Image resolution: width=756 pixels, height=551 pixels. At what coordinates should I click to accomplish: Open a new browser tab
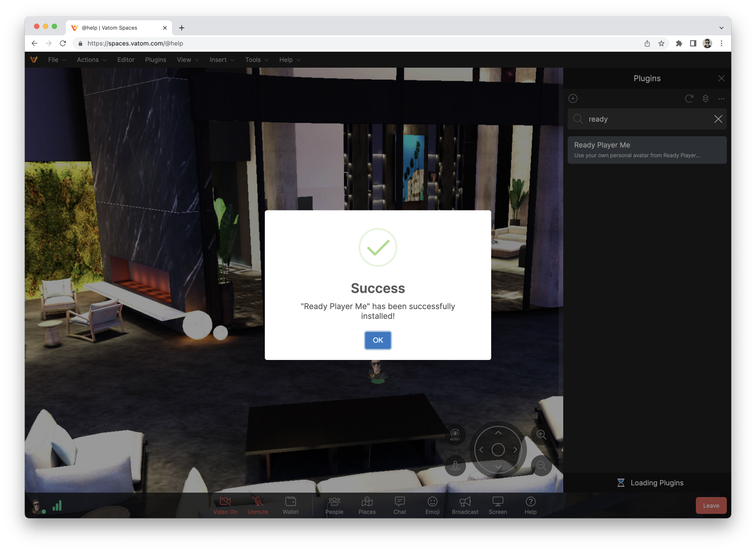click(182, 28)
